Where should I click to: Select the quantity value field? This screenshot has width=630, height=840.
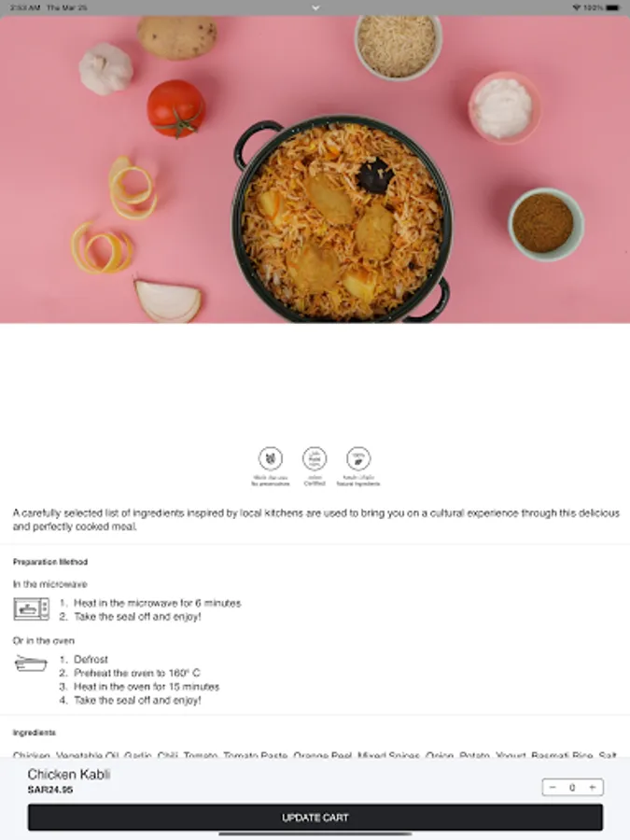tap(572, 787)
